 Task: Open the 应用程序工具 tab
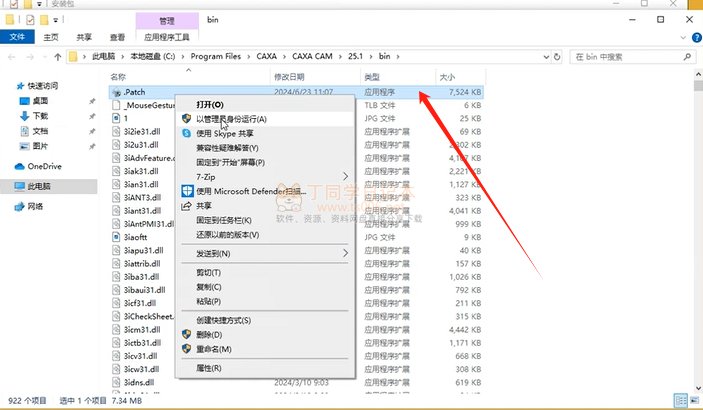pyautogui.click(x=167, y=37)
